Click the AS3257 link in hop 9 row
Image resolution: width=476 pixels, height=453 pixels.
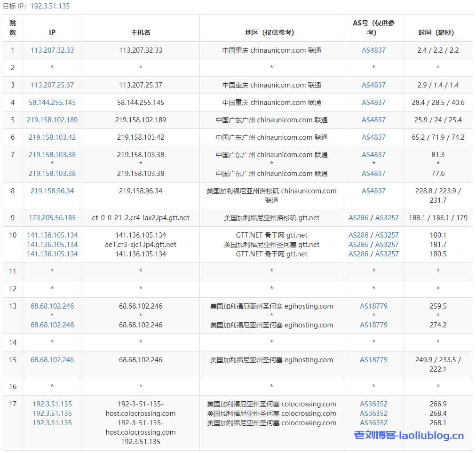pyautogui.click(x=387, y=218)
